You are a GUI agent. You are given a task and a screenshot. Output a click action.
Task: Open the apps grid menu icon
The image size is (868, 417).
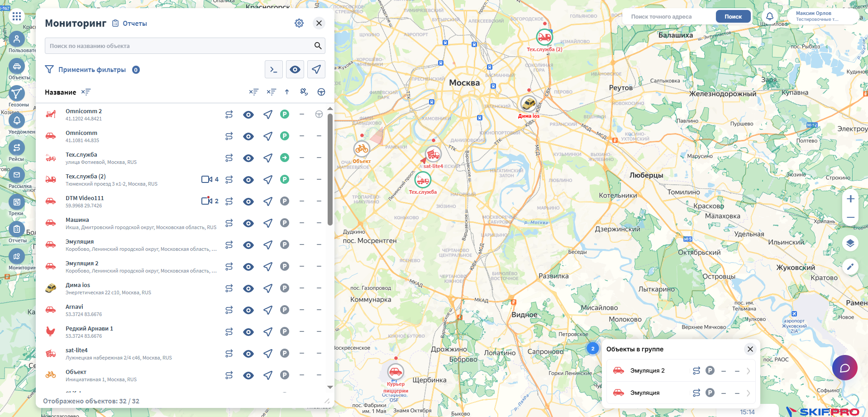click(x=17, y=17)
